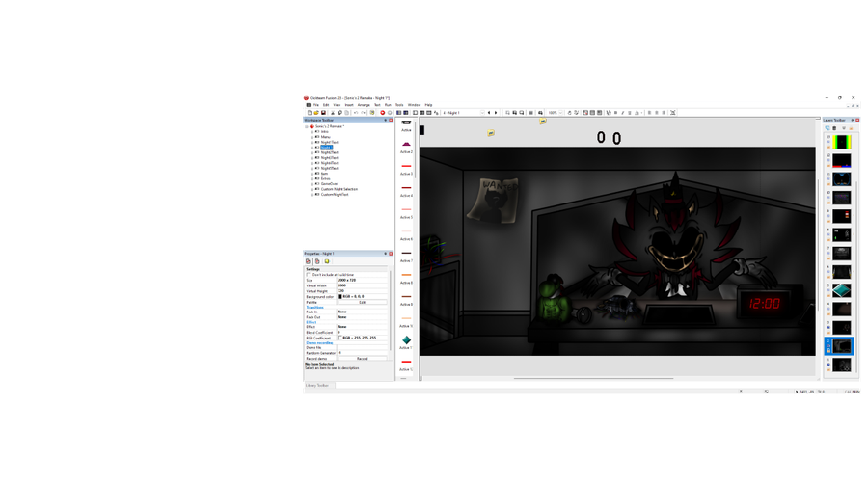Expand the Custom Night Selection frame node
The width and height of the screenshot is (868, 488).
[x=312, y=189]
